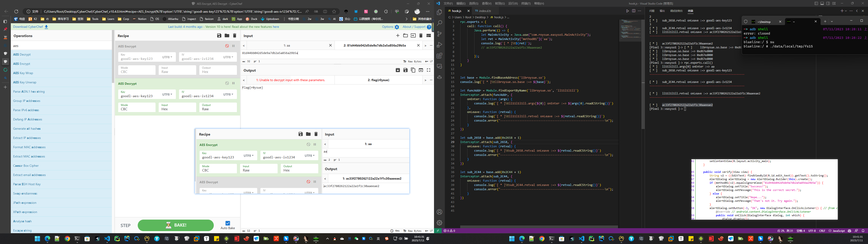Image resolution: width=868 pixels, height=244 pixels.
Task: Close the hook.js editor tab
Action: click(x=468, y=11)
